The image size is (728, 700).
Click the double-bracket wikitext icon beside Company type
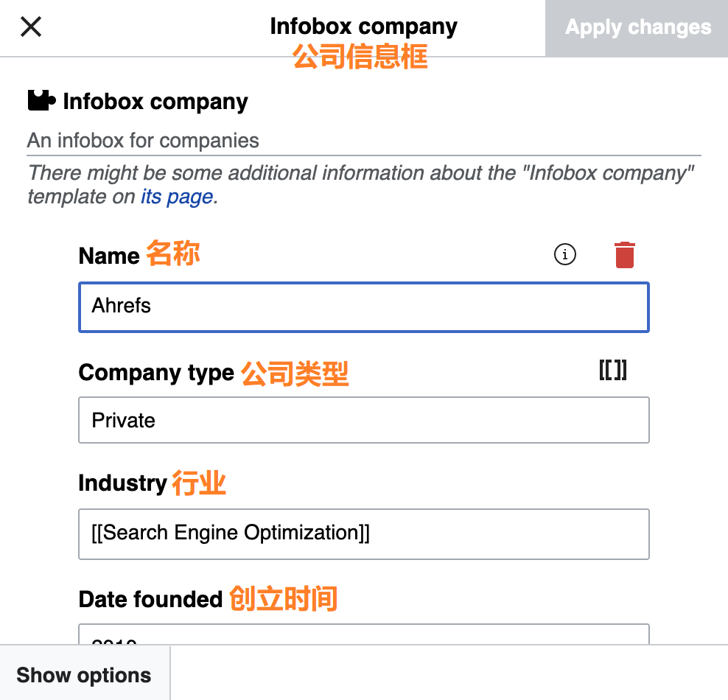point(612,370)
